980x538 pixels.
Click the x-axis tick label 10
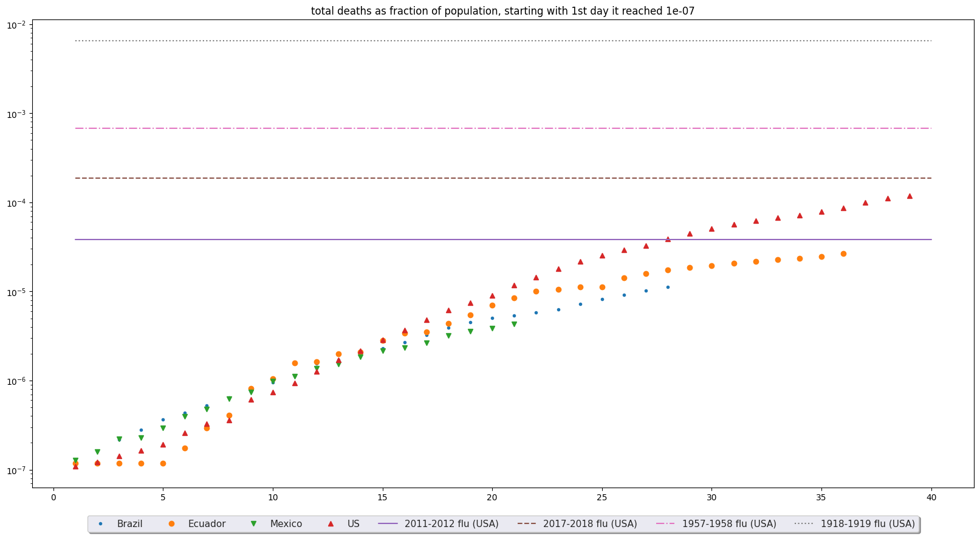coord(273,498)
